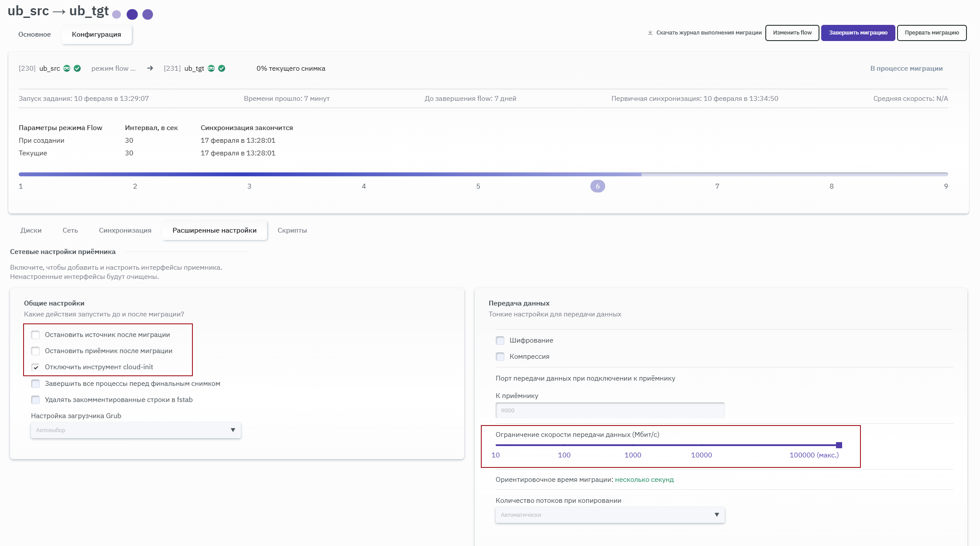Switch to the 'Основное' tab
The width and height of the screenshot is (980, 546).
pos(34,34)
